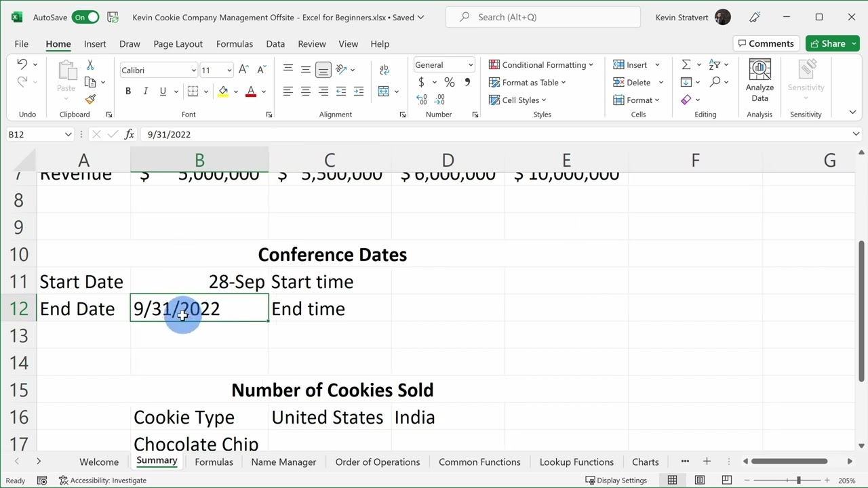Open the Delete cells dropdown arrow
Screen dimensions: 868x488
point(661,83)
